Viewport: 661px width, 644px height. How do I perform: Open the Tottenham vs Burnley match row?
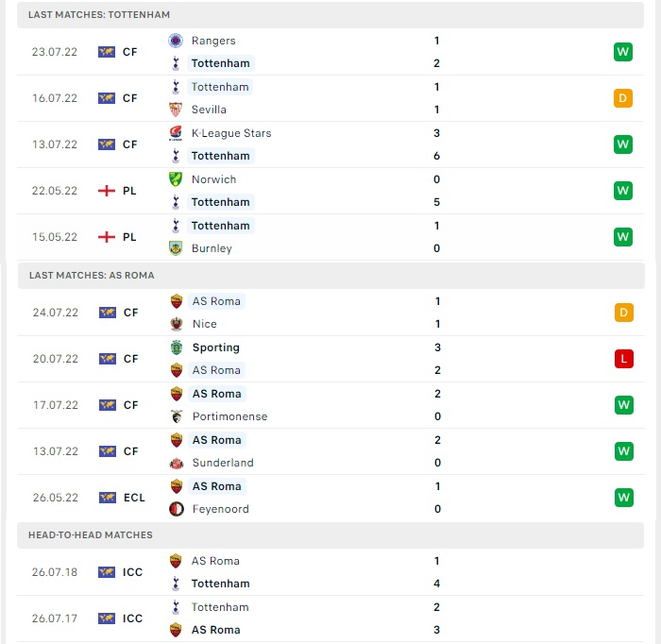pos(330,237)
